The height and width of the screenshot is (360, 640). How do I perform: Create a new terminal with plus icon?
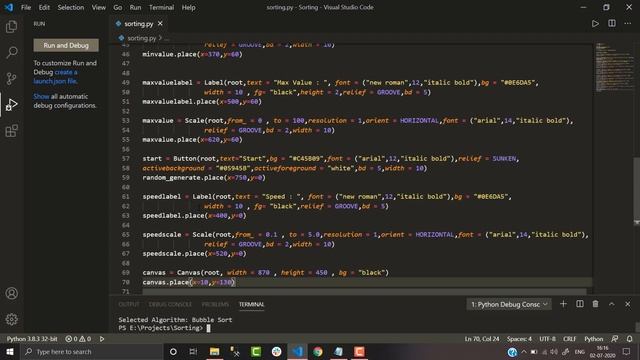pos(563,304)
